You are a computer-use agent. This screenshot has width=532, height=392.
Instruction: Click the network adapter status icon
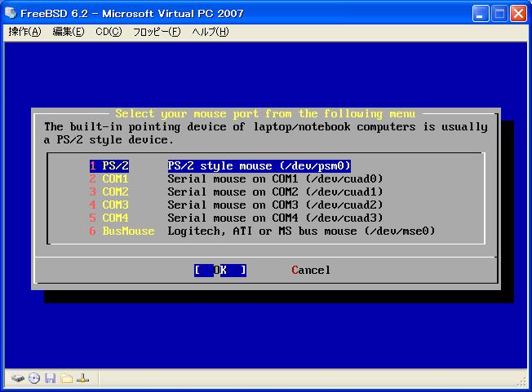[x=82, y=378]
